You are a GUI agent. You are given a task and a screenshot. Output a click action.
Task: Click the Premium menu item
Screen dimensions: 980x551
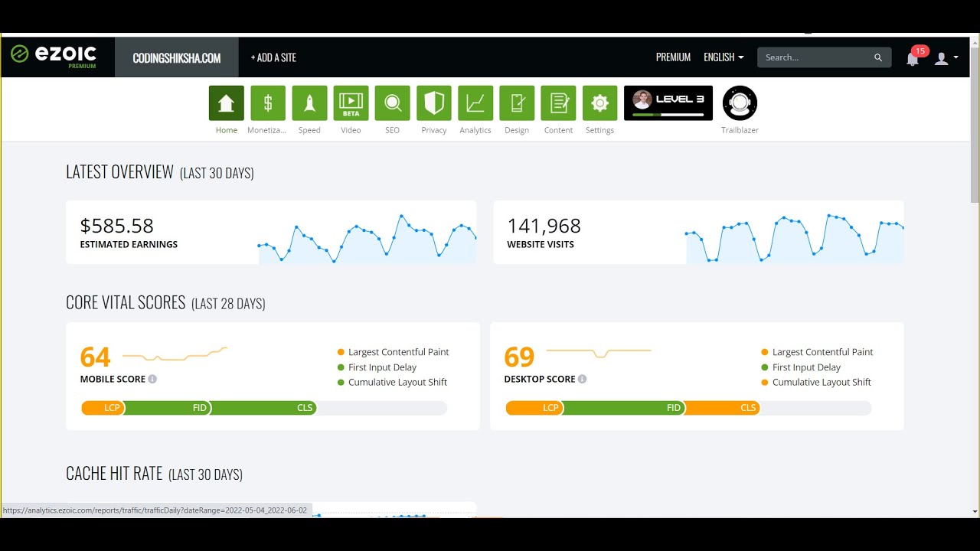click(x=673, y=57)
